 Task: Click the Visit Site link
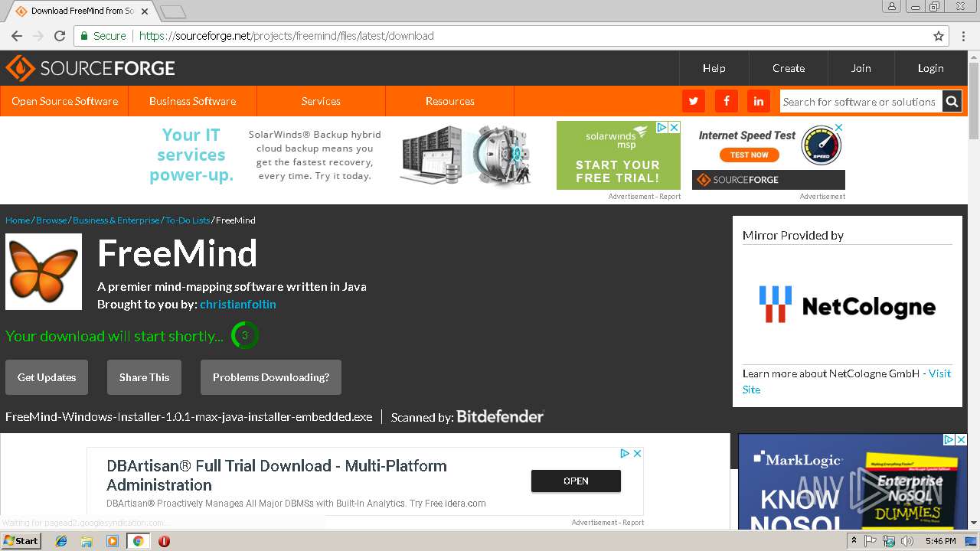click(939, 373)
